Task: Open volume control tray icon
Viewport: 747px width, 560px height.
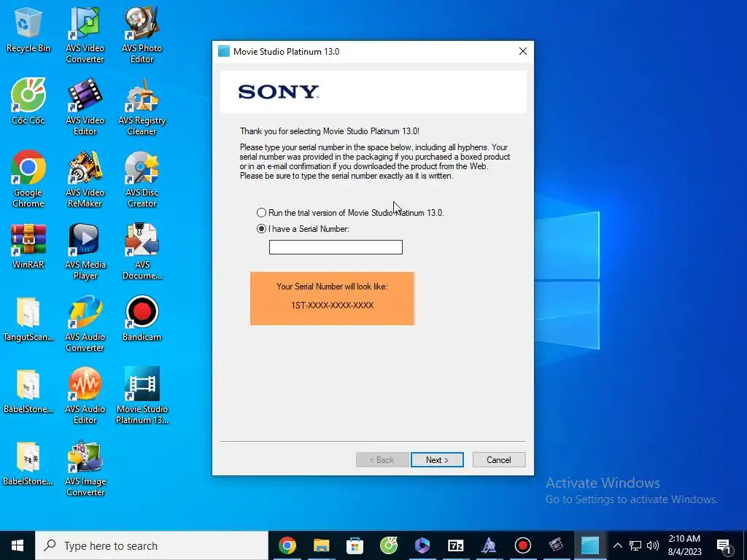Action: coord(653,545)
